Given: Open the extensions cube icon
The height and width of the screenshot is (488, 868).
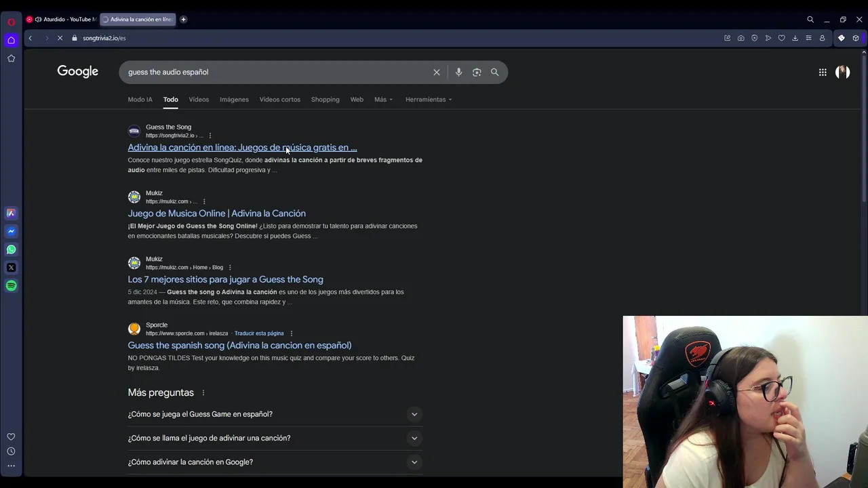Looking at the screenshot, I should [x=856, y=38].
